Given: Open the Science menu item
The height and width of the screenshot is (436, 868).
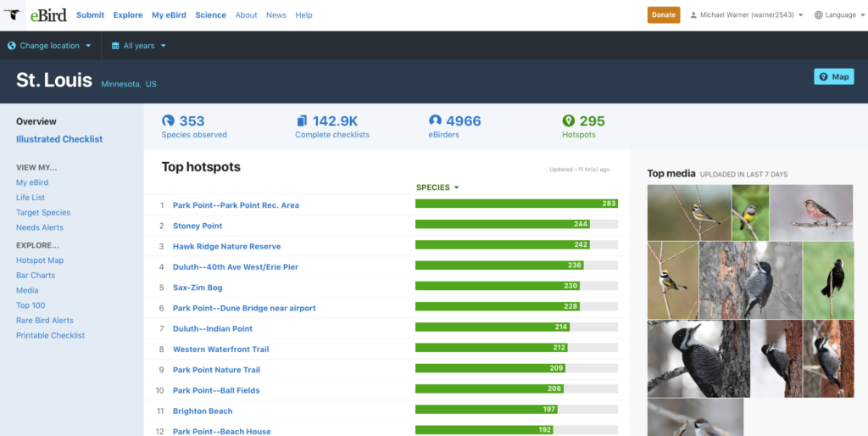Looking at the screenshot, I should pyautogui.click(x=210, y=15).
